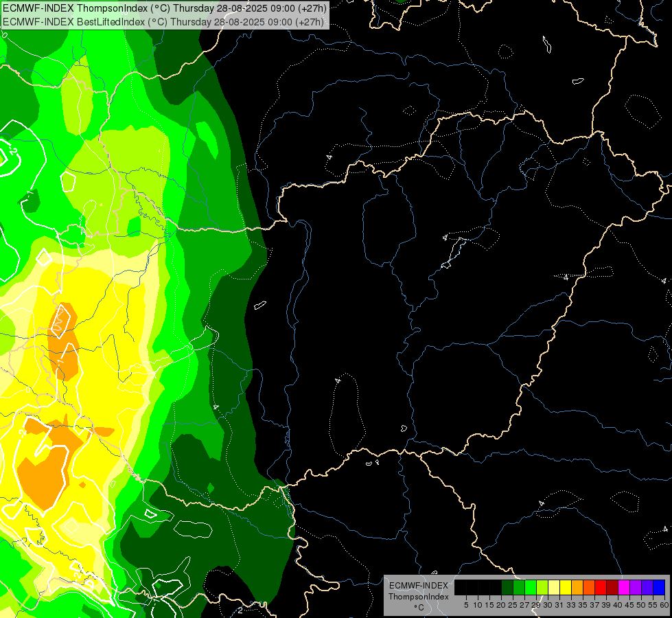Click the °C unit label in legend
This screenshot has height=618, width=672.
[419, 608]
